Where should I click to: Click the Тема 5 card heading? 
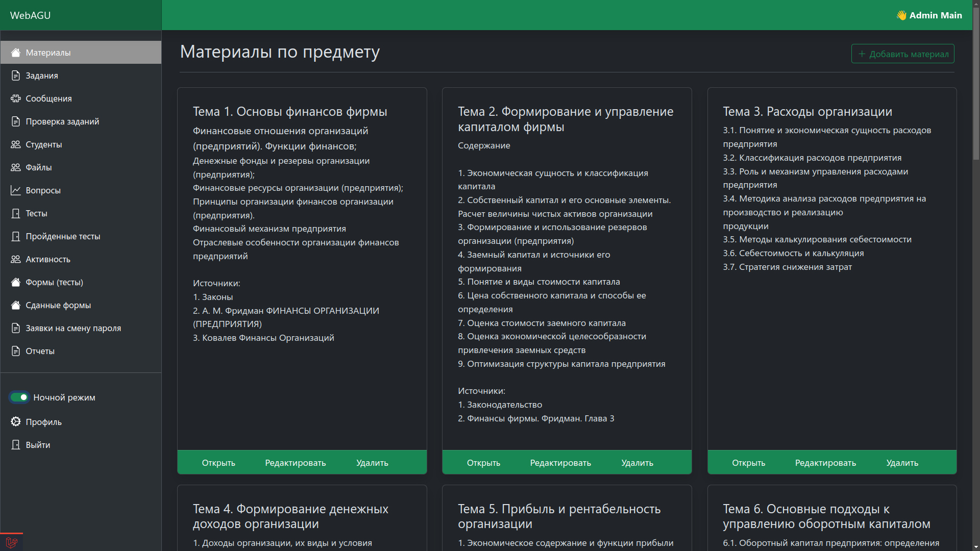559,516
